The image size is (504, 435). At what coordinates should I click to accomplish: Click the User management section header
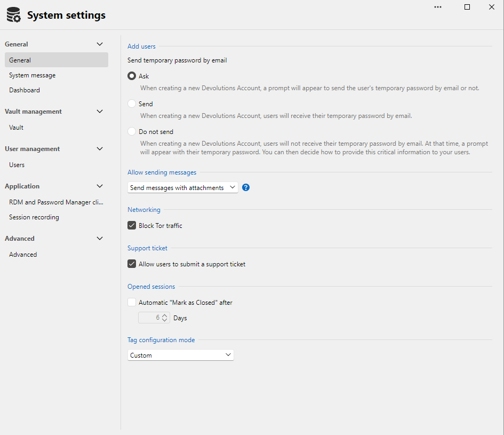32,148
